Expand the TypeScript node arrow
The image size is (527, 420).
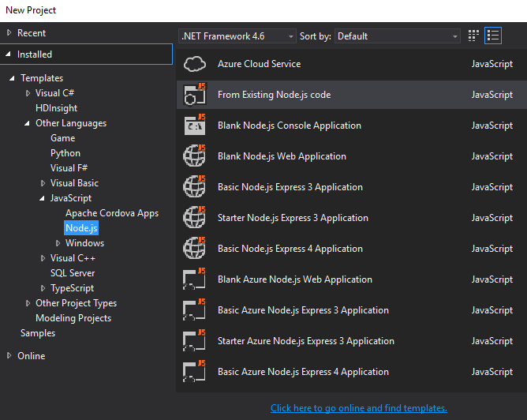[x=43, y=288]
